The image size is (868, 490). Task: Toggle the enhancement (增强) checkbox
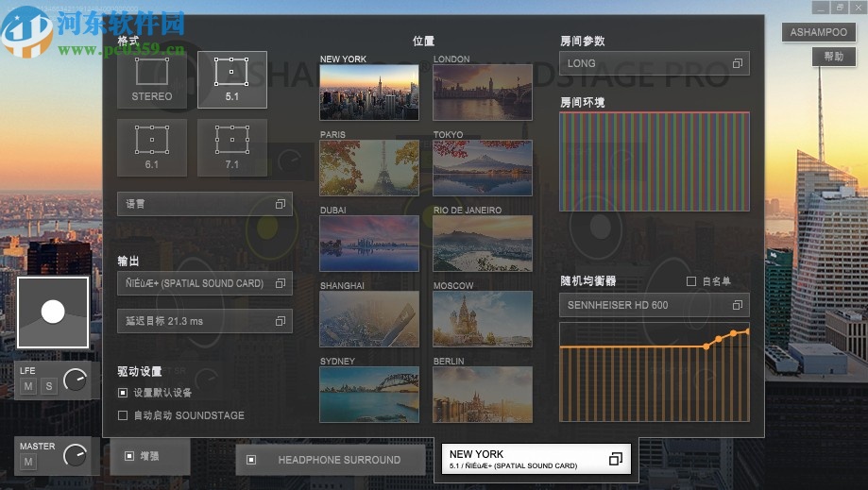(x=129, y=456)
